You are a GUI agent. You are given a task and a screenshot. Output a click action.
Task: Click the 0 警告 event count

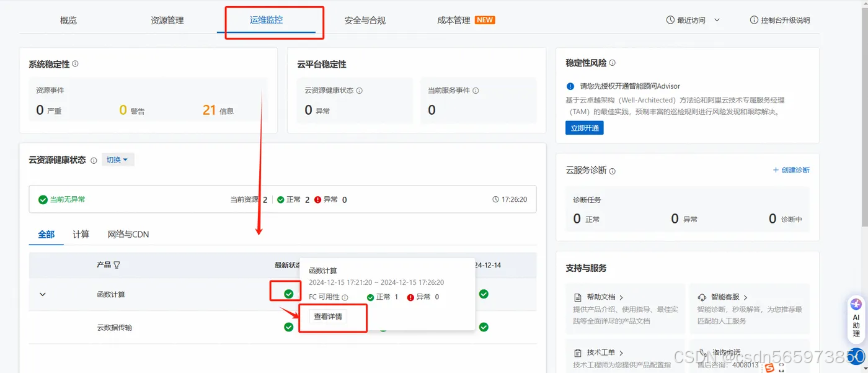132,110
